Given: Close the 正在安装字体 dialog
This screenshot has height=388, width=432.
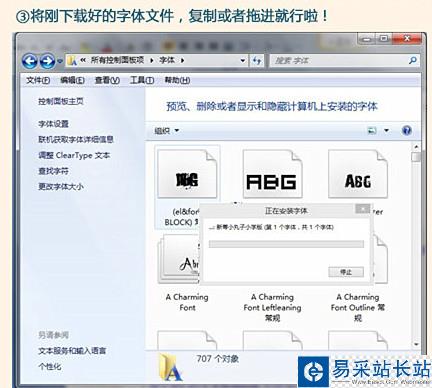Looking at the screenshot, I should tap(362, 209).
